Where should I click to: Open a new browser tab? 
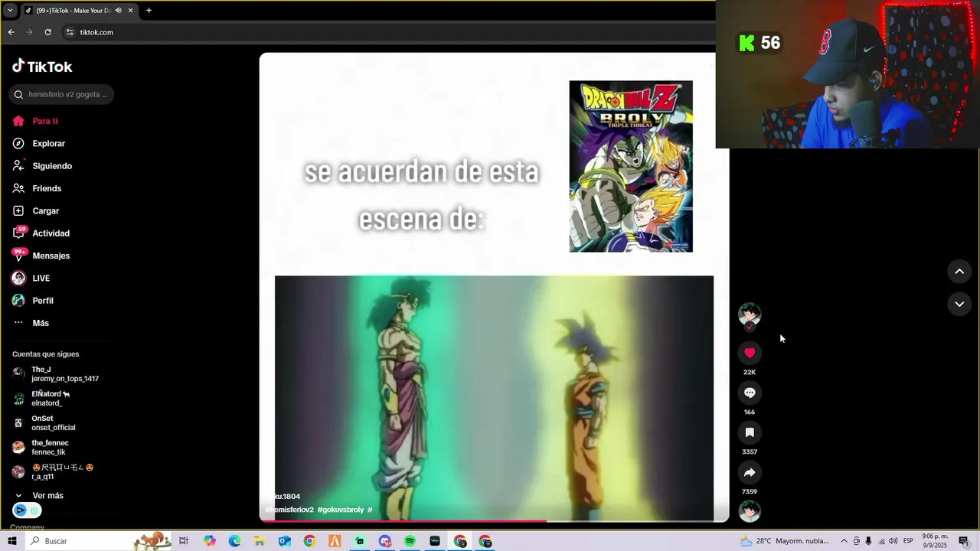point(149,11)
